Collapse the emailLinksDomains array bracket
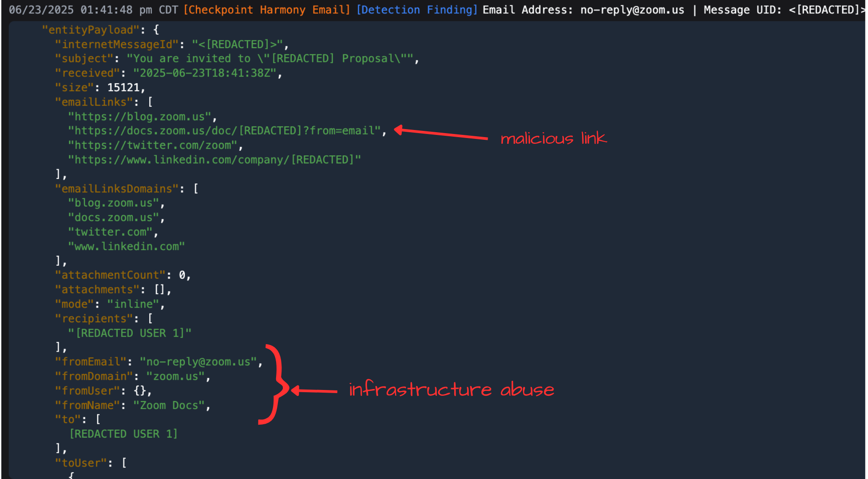This screenshot has width=868, height=479. [196, 189]
